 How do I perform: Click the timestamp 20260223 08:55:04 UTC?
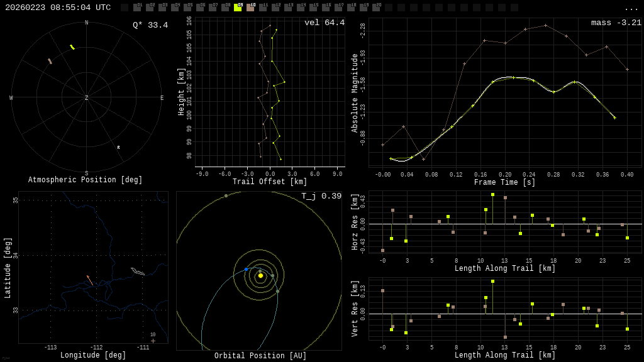coord(58,8)
